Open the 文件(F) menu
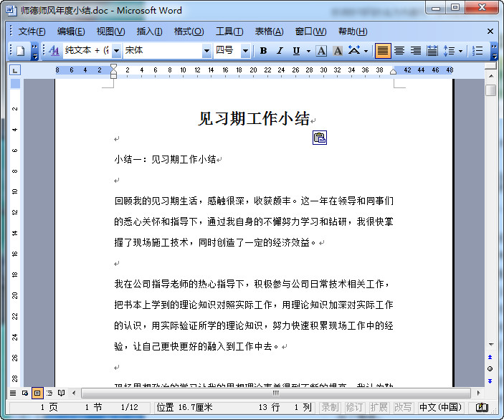Viewport: 504px width, 420px height. point(32,32)
